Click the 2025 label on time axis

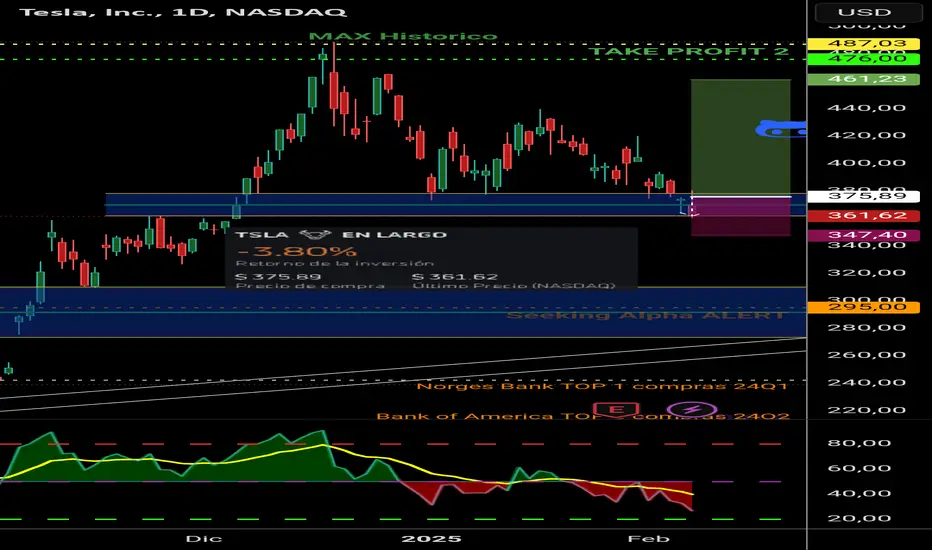coord(432,539)
